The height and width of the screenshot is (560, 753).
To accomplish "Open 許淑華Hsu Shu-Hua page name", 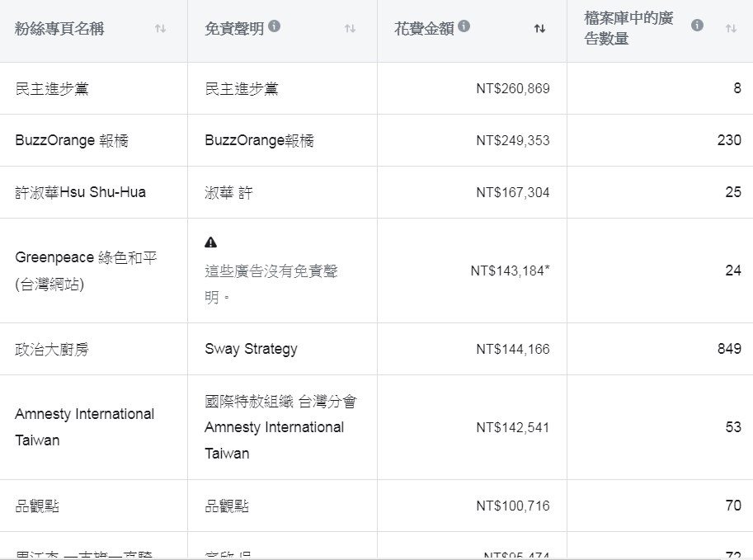I will 80,193.
